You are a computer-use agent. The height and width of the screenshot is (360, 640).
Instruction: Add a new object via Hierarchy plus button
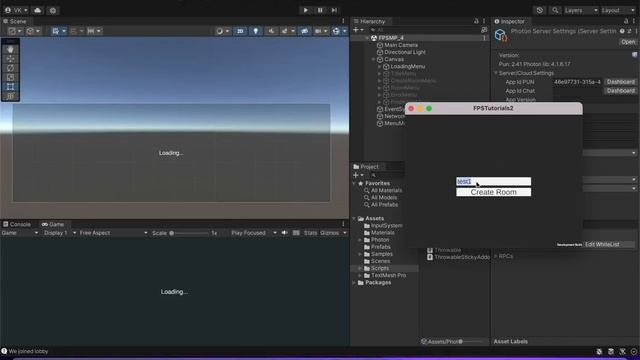tap(358, 30)
